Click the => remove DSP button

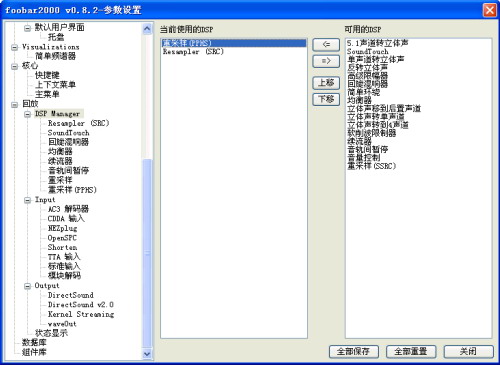pos(326,61)
